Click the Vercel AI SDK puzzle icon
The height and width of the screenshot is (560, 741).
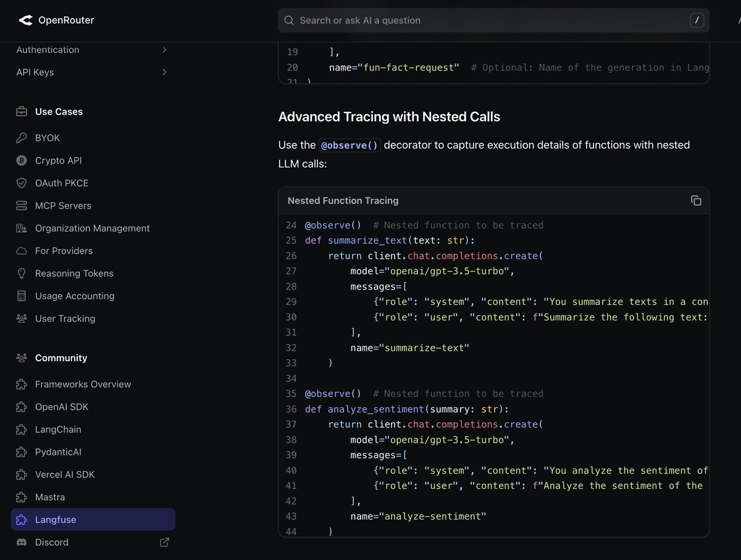coord(22,475)
